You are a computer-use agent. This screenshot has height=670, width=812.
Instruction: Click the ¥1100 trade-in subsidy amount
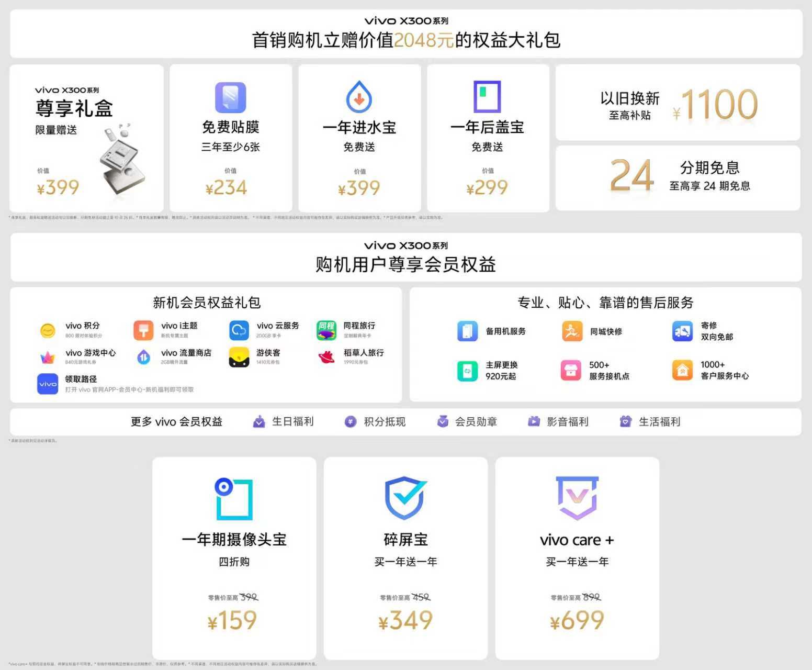click(715, 104)
